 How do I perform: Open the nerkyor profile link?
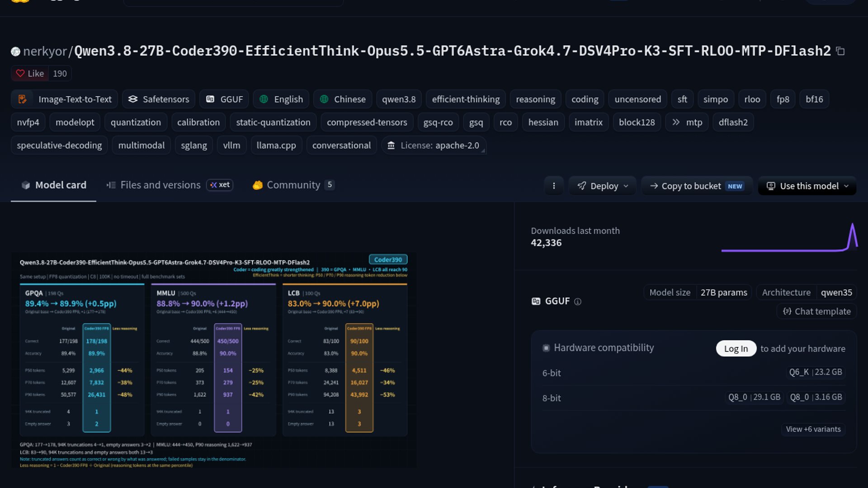point(45,52)
